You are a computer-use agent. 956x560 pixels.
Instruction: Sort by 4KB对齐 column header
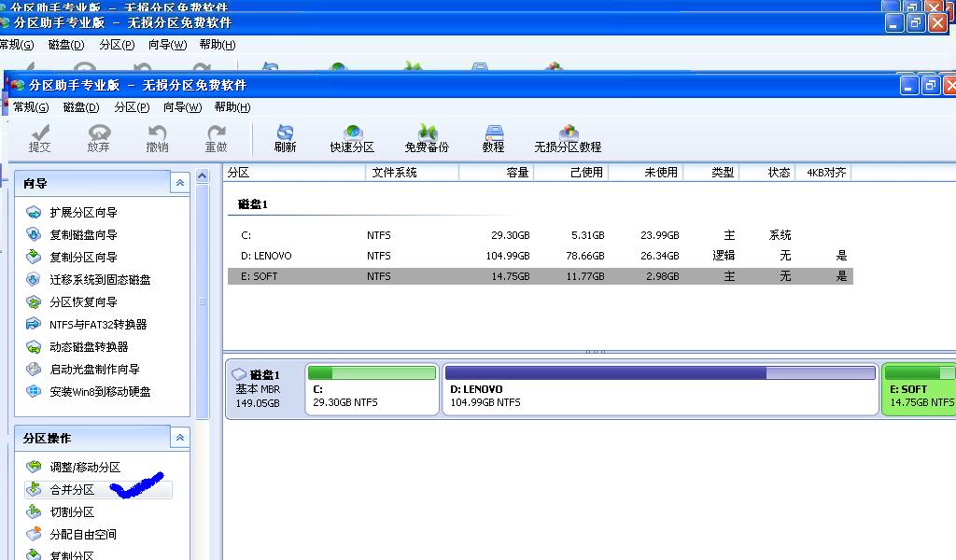[x=825, y=173]
